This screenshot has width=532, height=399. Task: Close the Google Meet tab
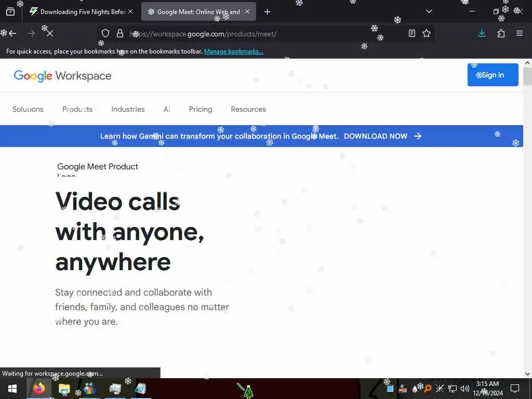247,11
